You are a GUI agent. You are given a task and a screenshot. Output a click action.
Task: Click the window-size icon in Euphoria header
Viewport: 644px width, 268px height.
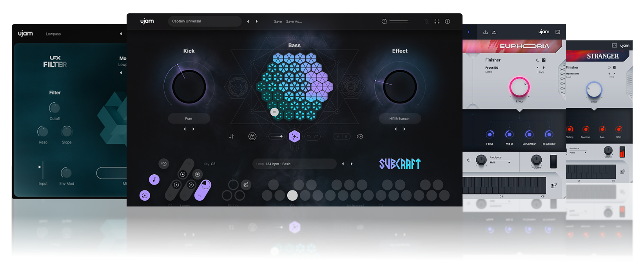(558, 32)
